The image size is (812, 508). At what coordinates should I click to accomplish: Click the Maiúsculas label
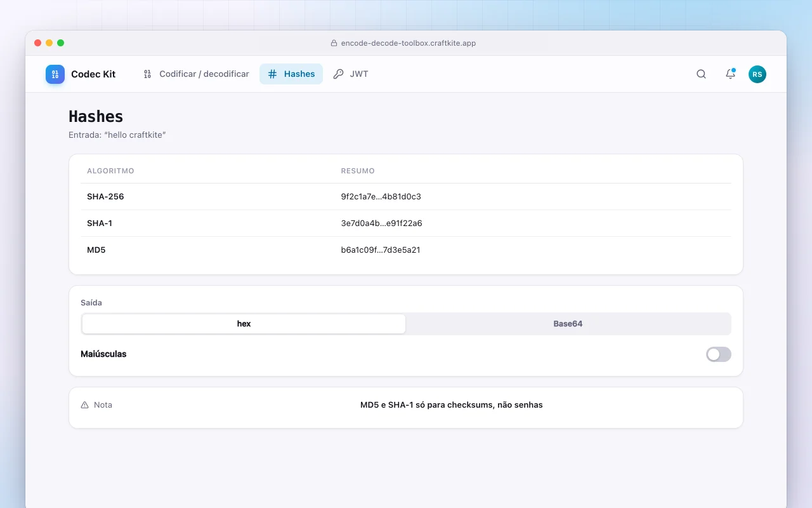click(103, 354)
